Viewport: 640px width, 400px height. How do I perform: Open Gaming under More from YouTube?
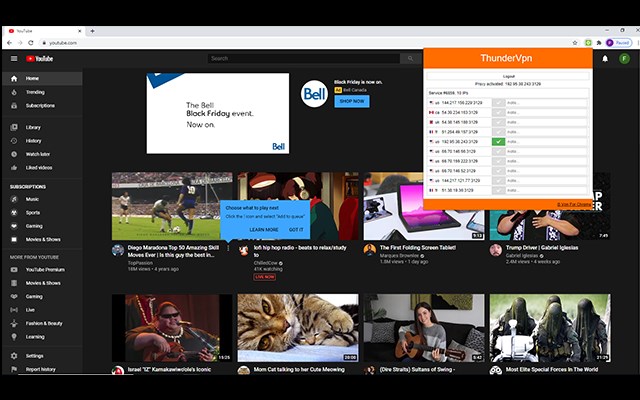pos(42,297)
